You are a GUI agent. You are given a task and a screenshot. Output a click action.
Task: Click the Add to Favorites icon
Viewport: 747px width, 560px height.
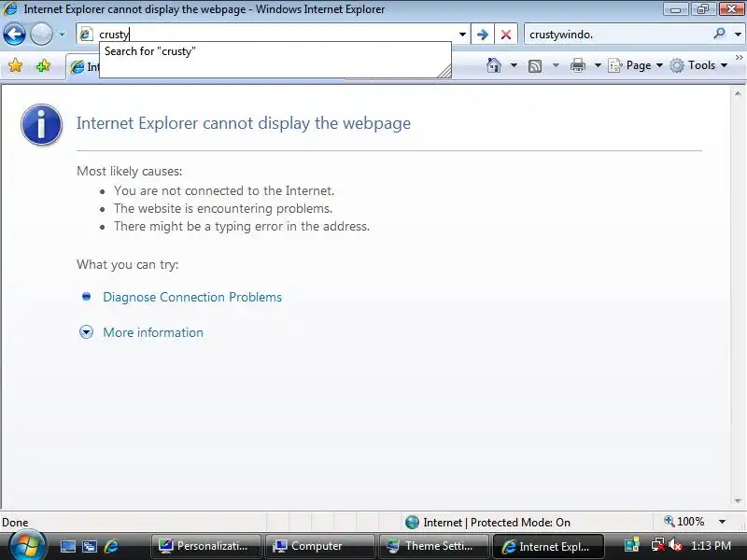coord(43,65)
